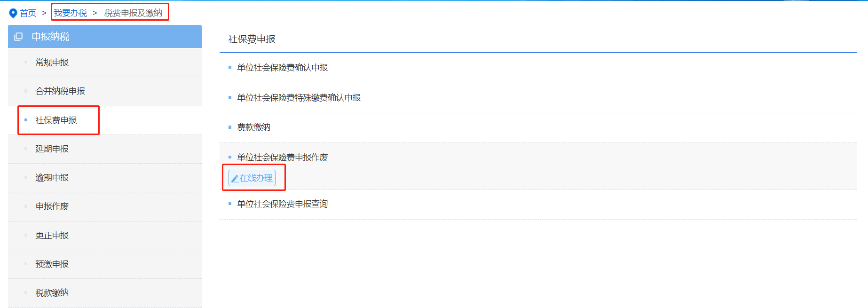Select 常规申报 in the sidebar
This screenshot has width=868, height=308.
tap(52, 63)
